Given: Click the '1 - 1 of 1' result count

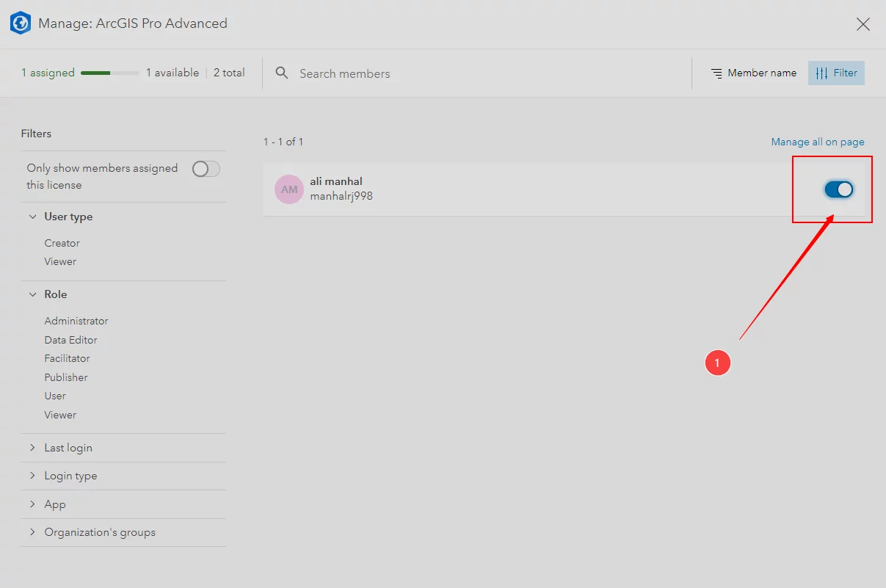Looking at the screenshot, I should point(283,142).
